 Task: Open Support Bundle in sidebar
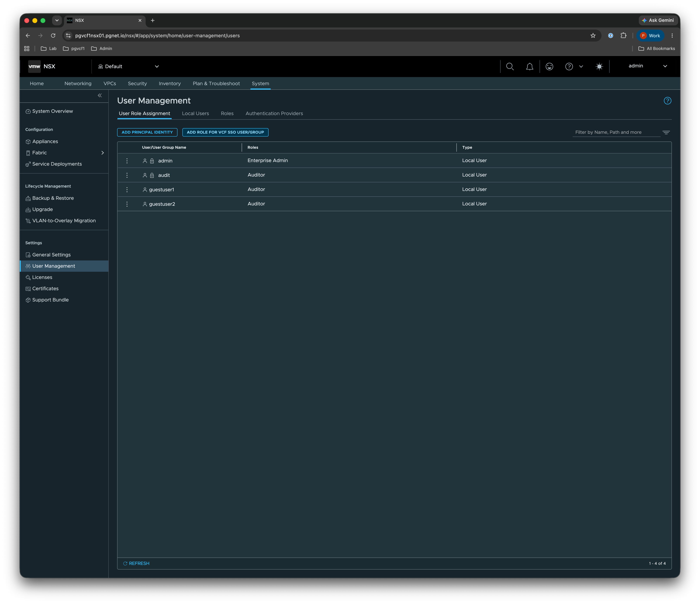point(47,300)
